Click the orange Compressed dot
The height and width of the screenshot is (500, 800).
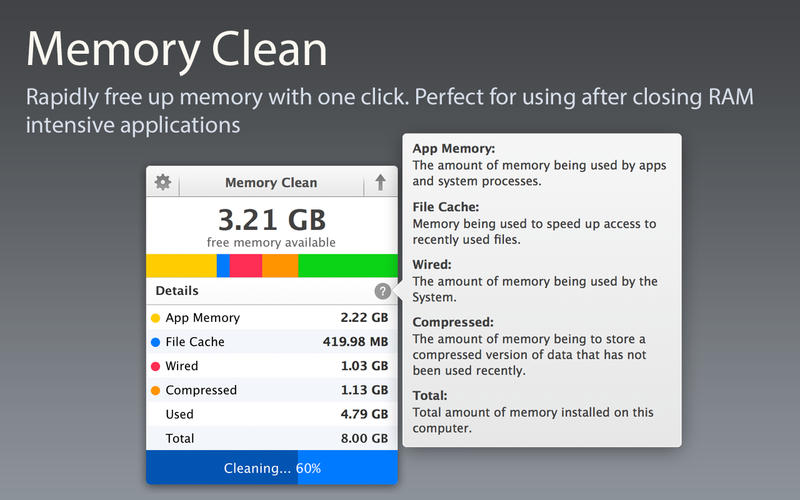click(155, 390)
